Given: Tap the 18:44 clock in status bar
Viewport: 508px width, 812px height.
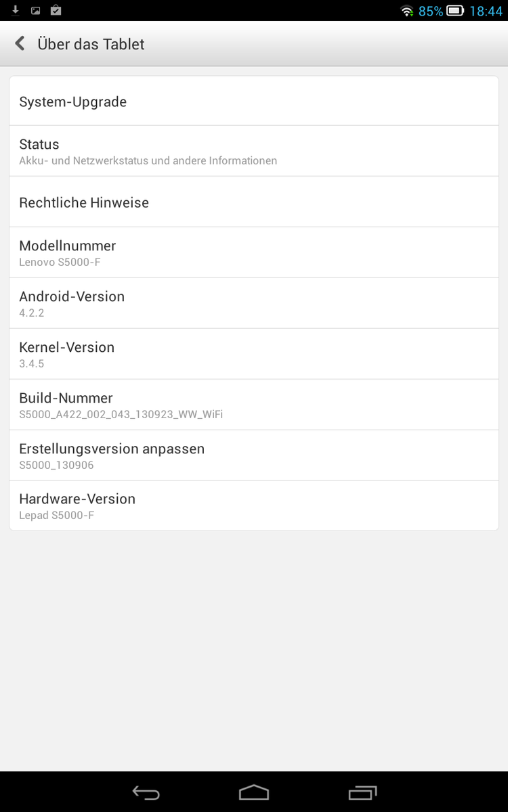Looking at the screenshot, I should [486, 11].
